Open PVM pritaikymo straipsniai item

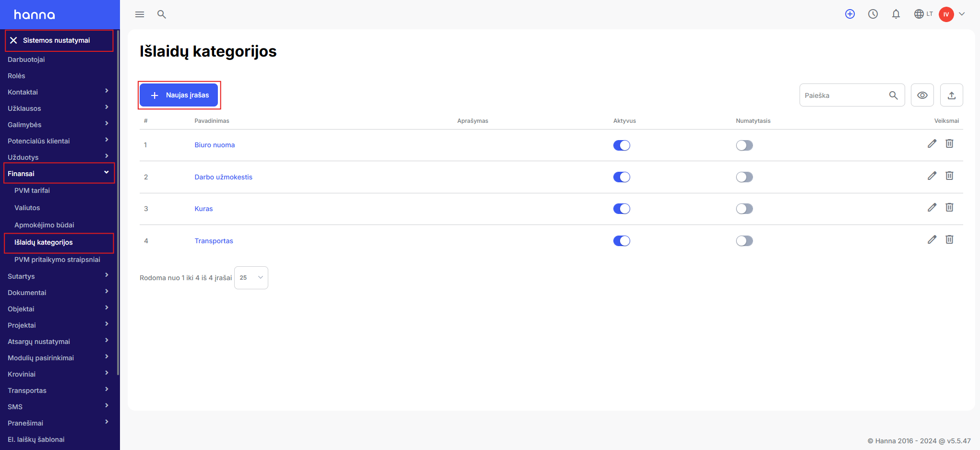point(57,260)
